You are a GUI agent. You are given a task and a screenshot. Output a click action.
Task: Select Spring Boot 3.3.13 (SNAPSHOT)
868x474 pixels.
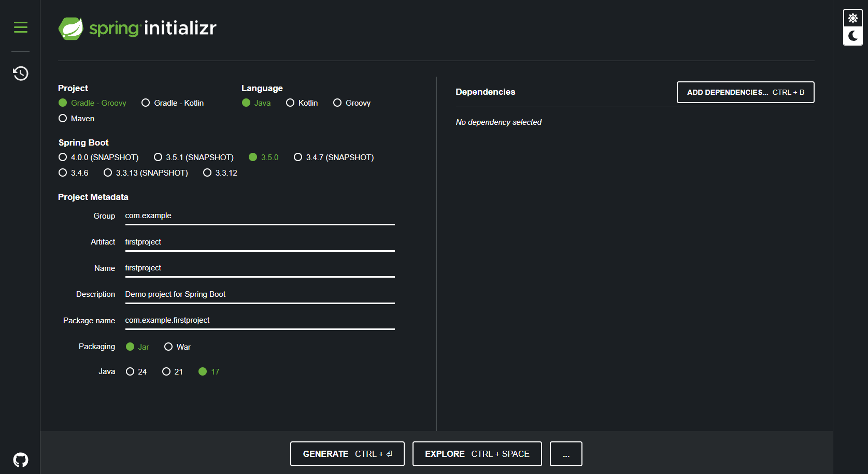(x=146, y=173)
